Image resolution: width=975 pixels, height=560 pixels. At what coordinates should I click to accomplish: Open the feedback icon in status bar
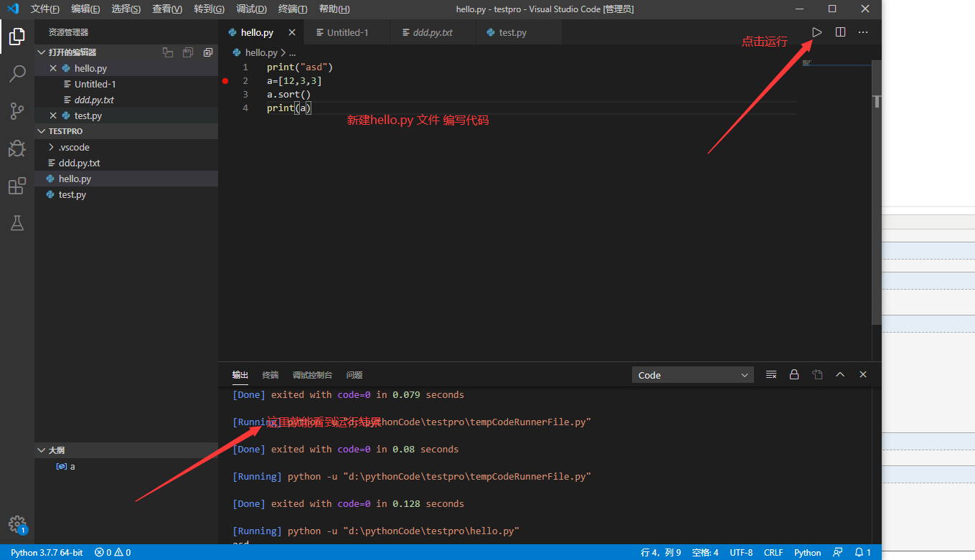tap(837, 553)
